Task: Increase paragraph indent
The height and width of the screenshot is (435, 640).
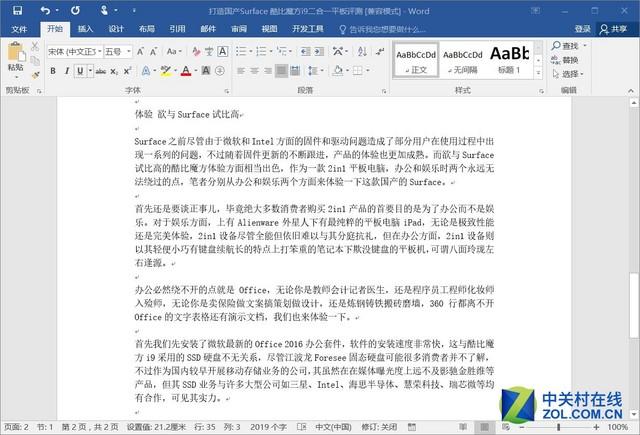Action: (x=319, y=51)
